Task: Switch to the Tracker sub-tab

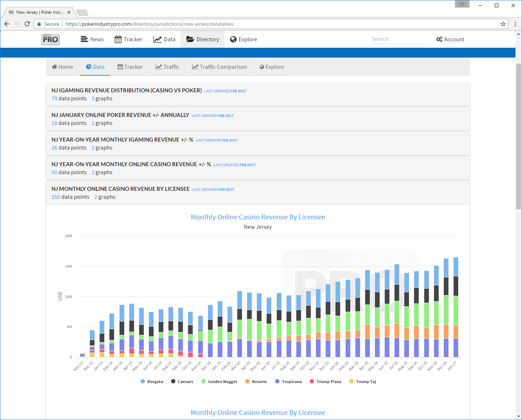Action: (x=130, y=67)
